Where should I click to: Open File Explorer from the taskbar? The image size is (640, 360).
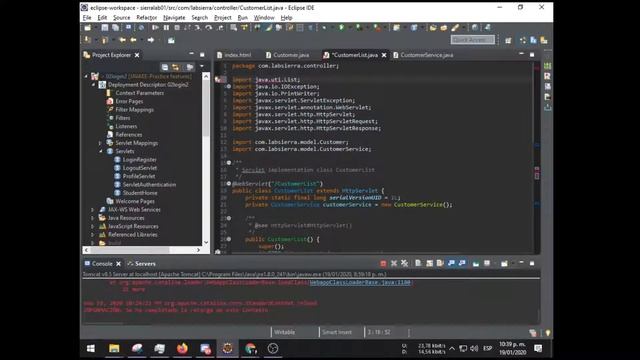click(x=114, y=349)
